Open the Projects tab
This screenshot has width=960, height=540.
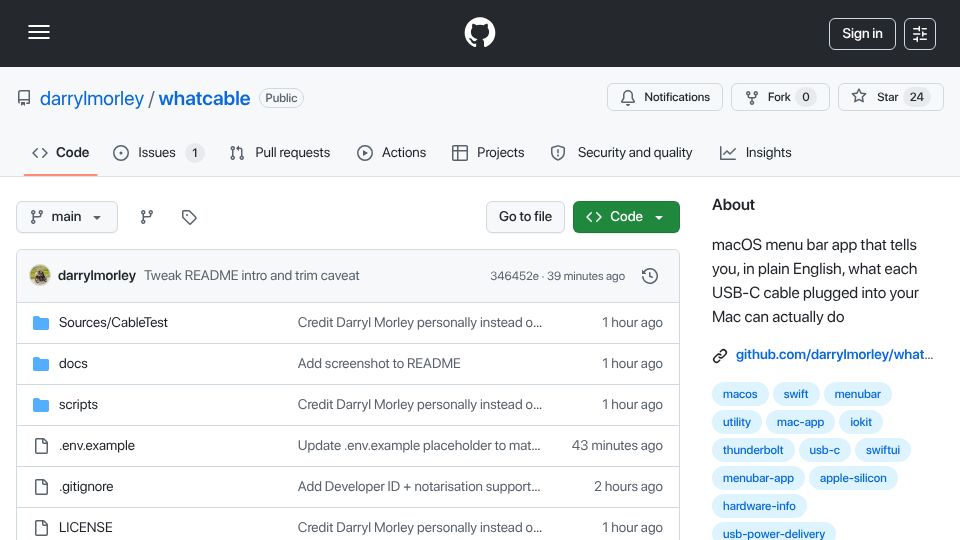pyautogui.click(x=488, y=152)
